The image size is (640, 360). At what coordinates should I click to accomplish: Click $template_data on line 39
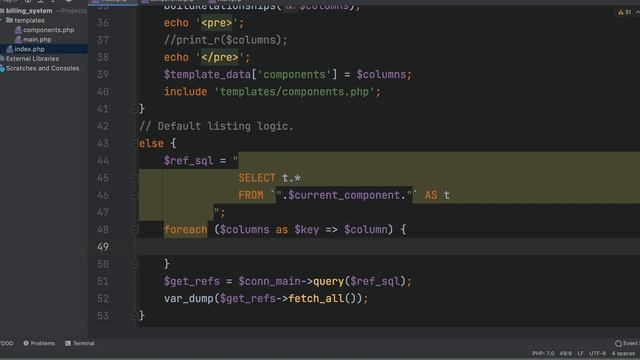[x=207, y=75]
